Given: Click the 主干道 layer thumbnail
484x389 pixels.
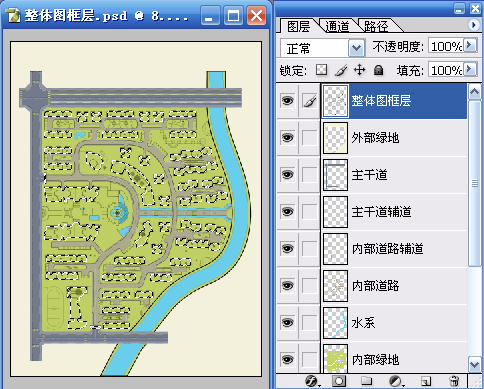Looking at the screenshot, I should tap(335, 175).
